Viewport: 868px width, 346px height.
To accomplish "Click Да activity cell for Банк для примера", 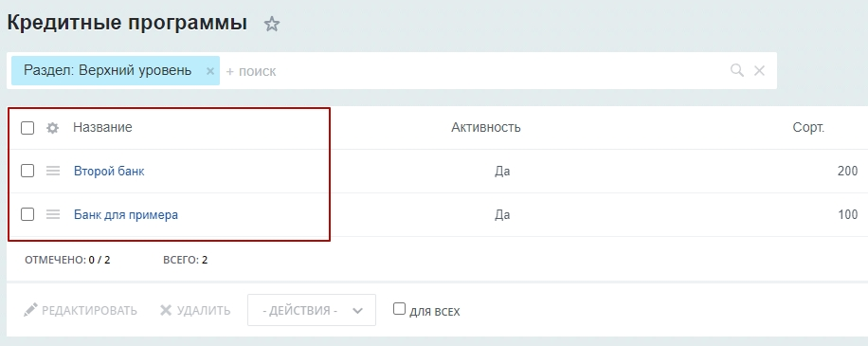I will pyautogui.click(x=502, y=214).
